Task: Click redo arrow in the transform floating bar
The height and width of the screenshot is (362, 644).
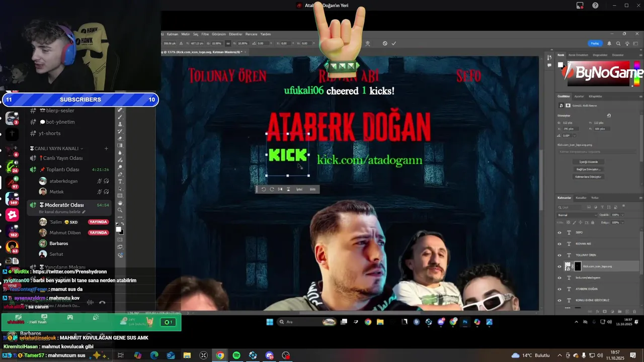Action: point(272,190)
